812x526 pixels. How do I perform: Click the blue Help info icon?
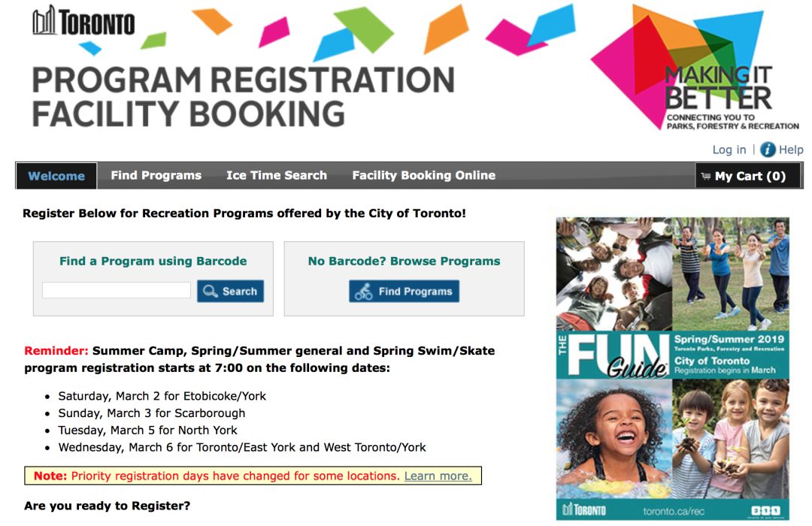[x=768, y=150]
